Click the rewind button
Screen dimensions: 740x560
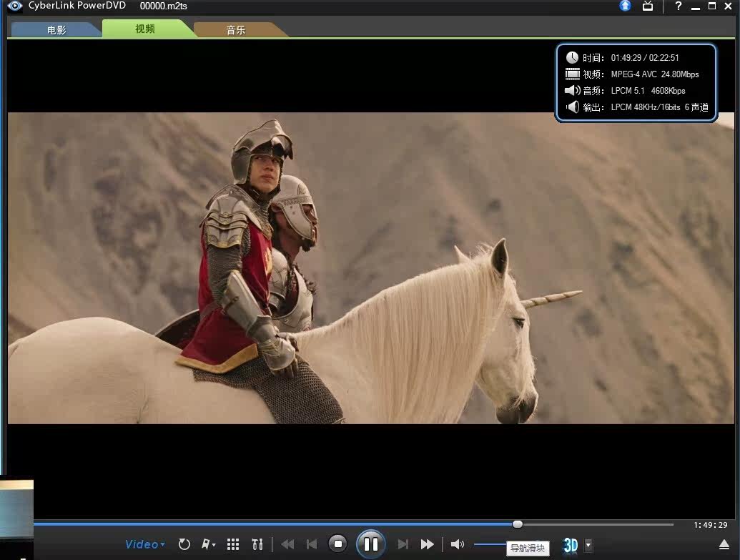(x=288, y=544)
